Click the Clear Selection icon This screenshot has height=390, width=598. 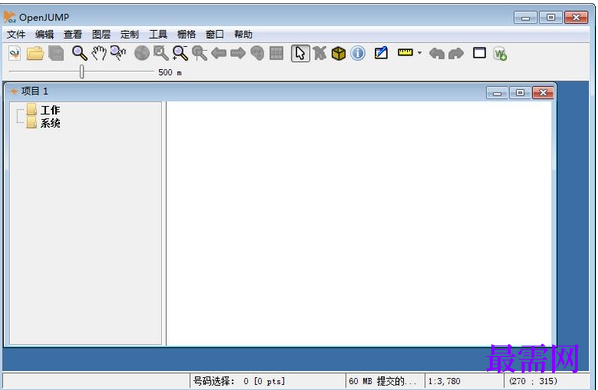[x=320, y=53]
